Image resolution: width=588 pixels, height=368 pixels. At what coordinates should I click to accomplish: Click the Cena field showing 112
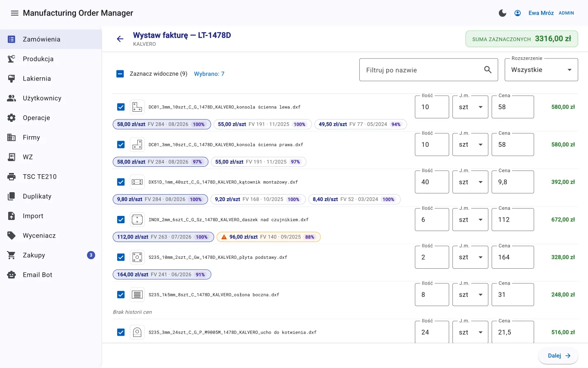[x=513, y=220]
